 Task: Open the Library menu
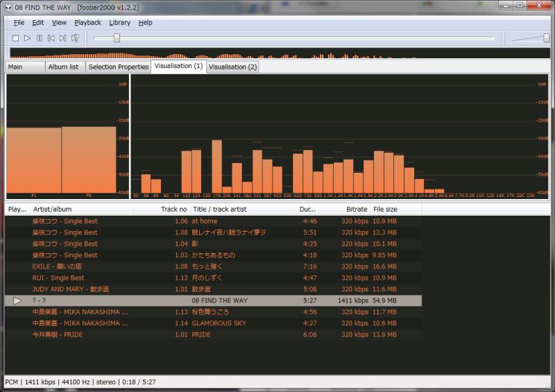click(119, 23)
